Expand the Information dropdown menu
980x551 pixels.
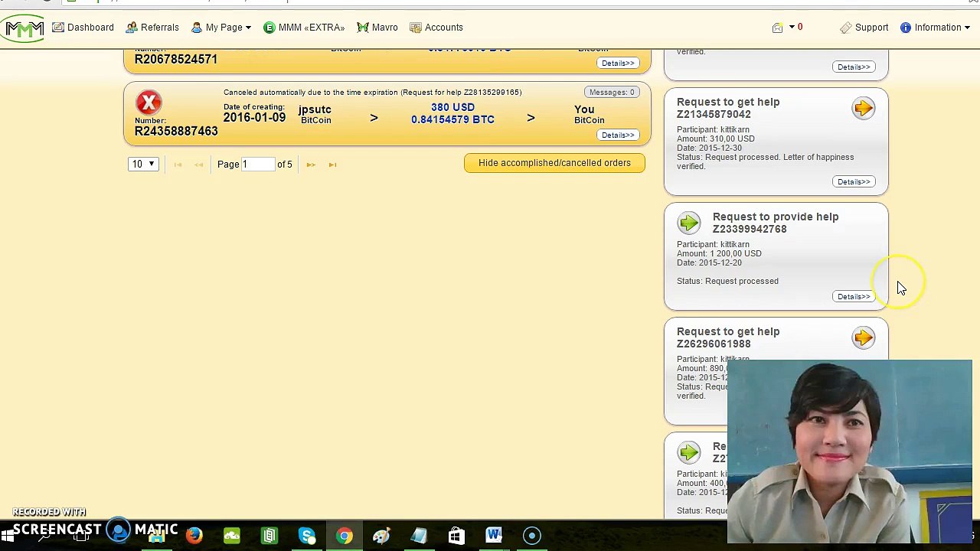[x=936, y=28]
